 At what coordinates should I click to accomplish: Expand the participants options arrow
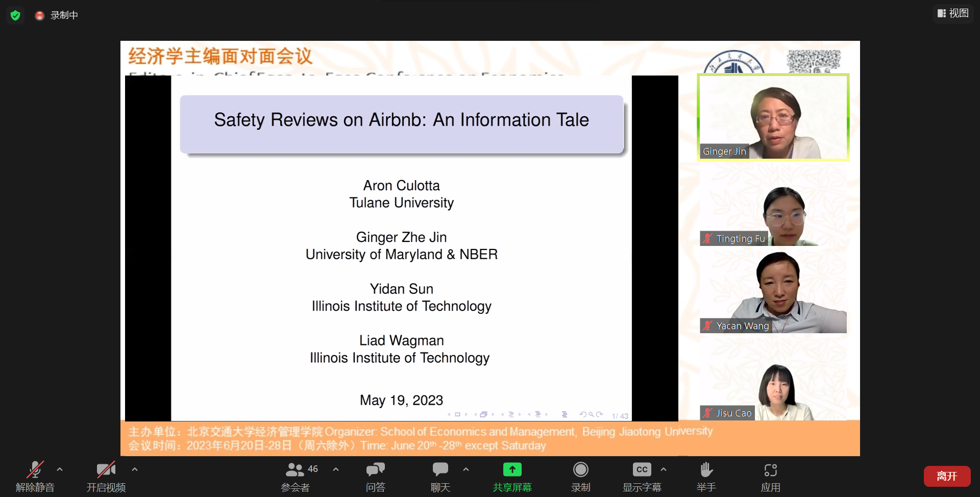coord(336,469)
